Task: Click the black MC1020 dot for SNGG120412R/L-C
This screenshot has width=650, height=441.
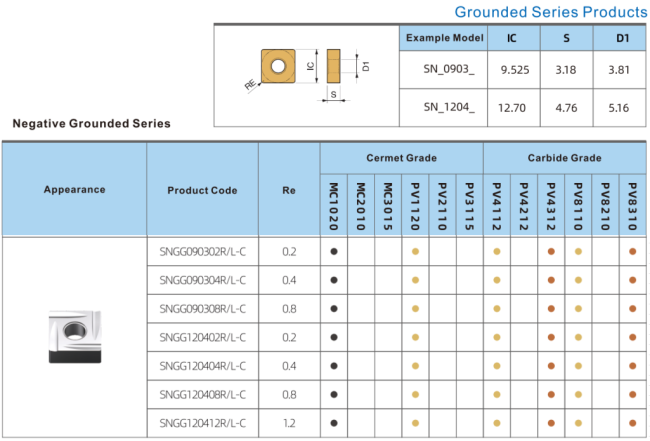Action: tap(334, 423)
